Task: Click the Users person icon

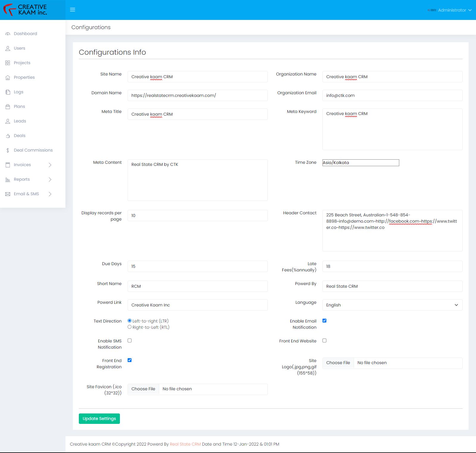Action: [x=8, y=48]
